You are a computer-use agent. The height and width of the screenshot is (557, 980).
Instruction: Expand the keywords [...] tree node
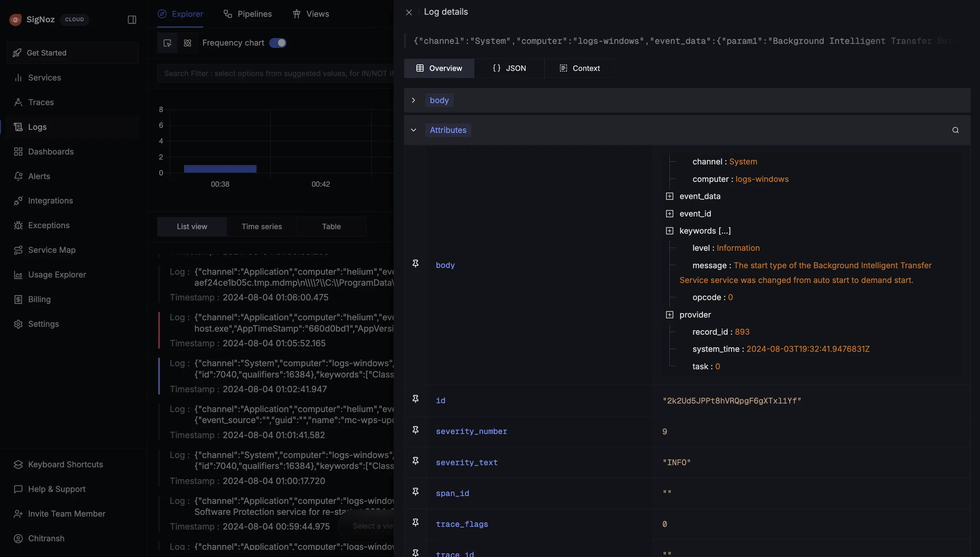(x=669, y=231)
